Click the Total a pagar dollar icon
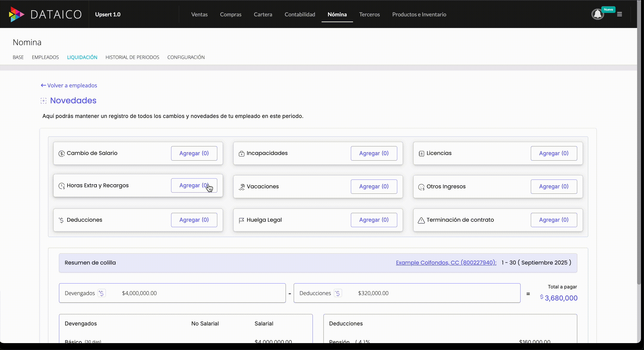 541,297
